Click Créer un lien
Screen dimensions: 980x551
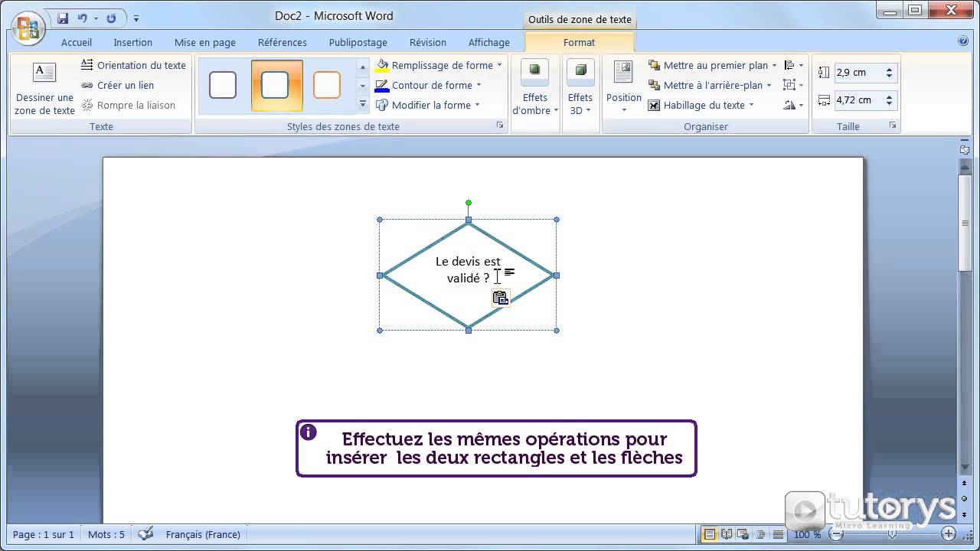[x=117, y=85]
